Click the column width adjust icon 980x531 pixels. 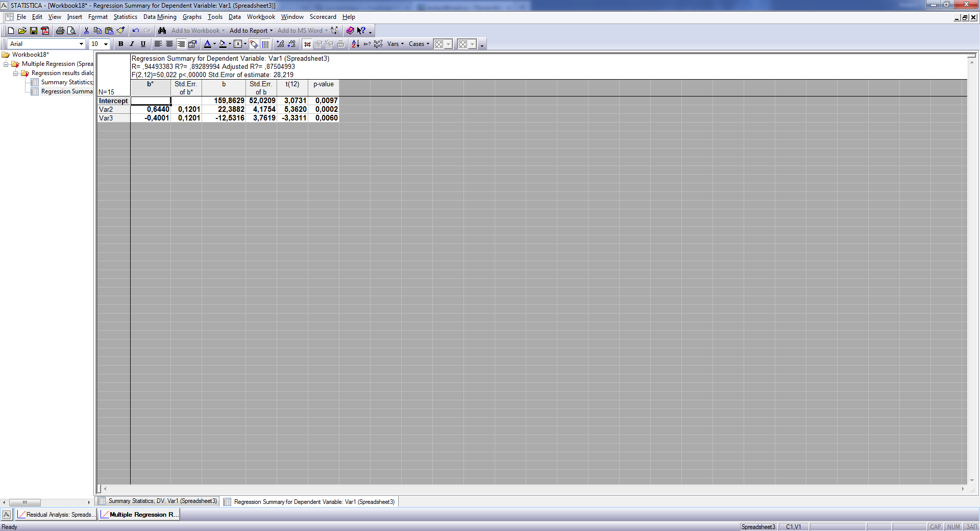pos(307,44)
